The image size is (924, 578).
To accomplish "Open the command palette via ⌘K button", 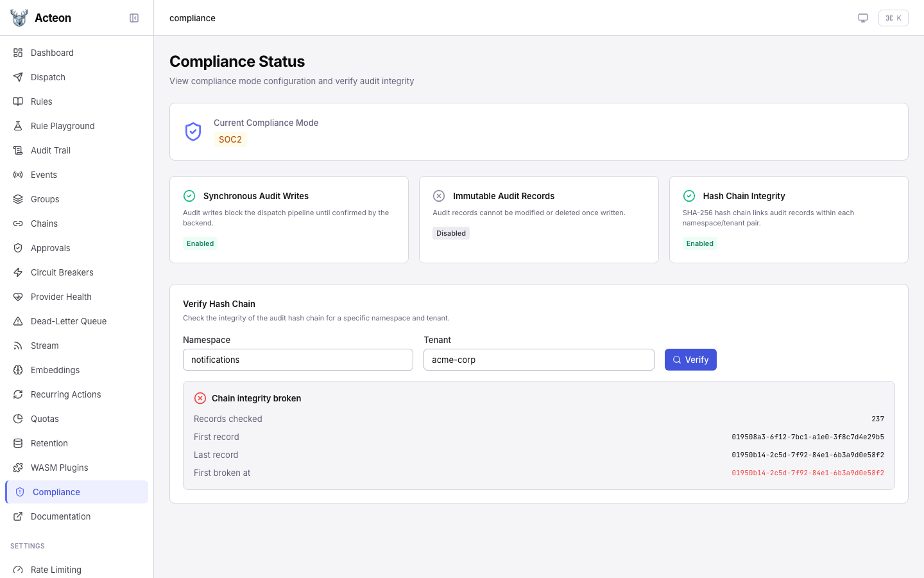I will (893, 18).
